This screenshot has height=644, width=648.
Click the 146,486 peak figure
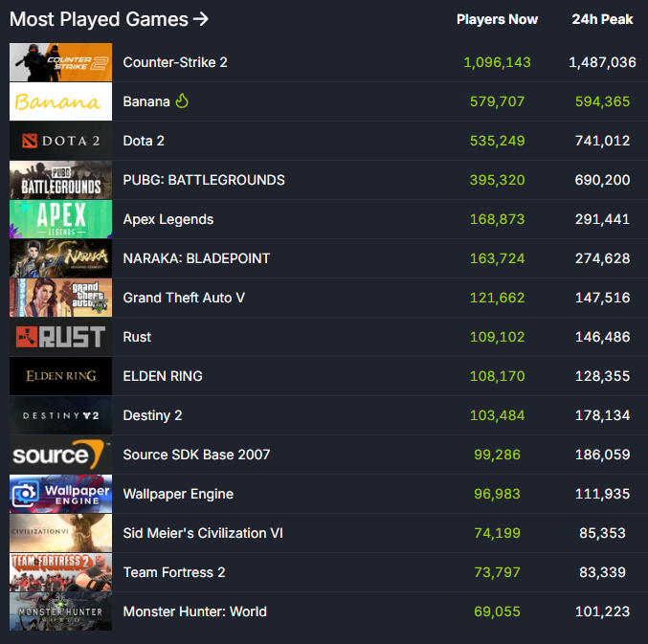pyautogui.click(x=602, y=337)
